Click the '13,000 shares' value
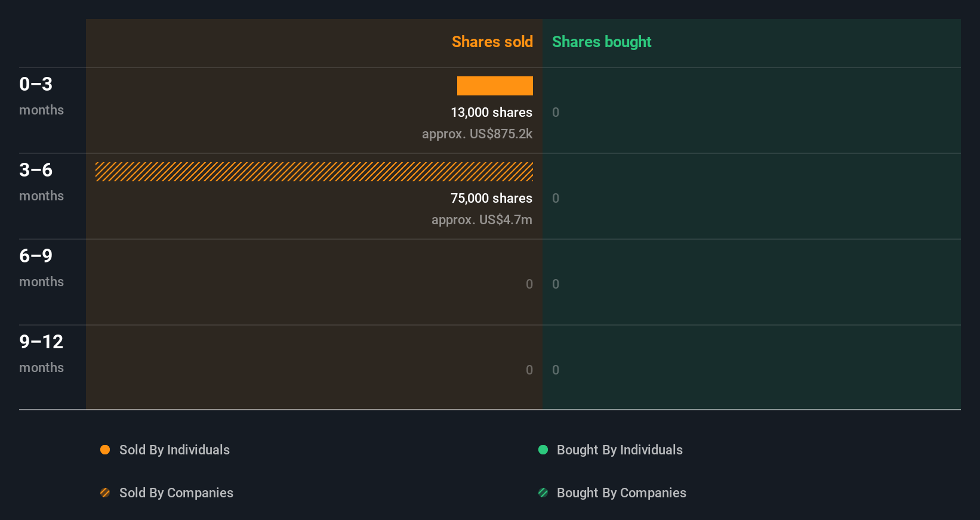The width and height of the screenshot is (980, 520). click(x=491, y=112)
